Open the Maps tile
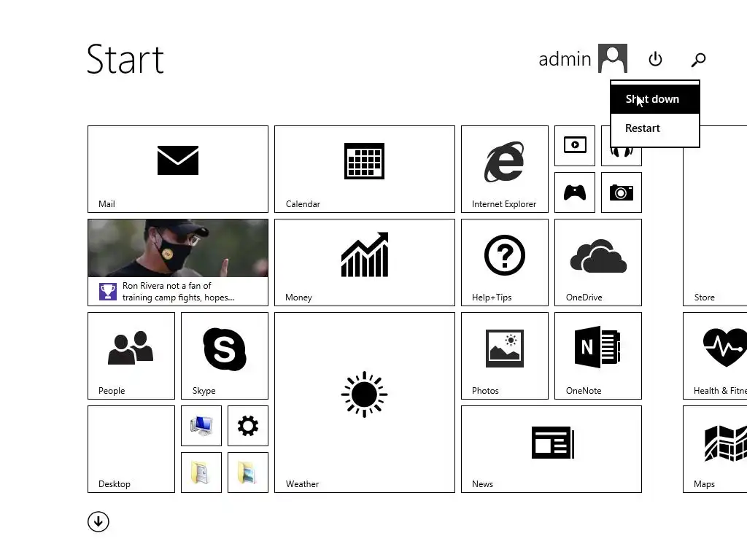 [x=715, y=449]
